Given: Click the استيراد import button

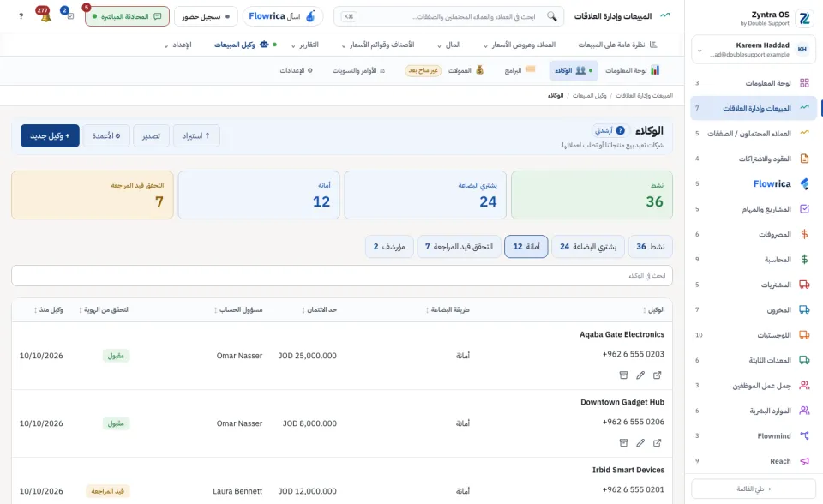Looking at the screenshot, I should 196,135.
